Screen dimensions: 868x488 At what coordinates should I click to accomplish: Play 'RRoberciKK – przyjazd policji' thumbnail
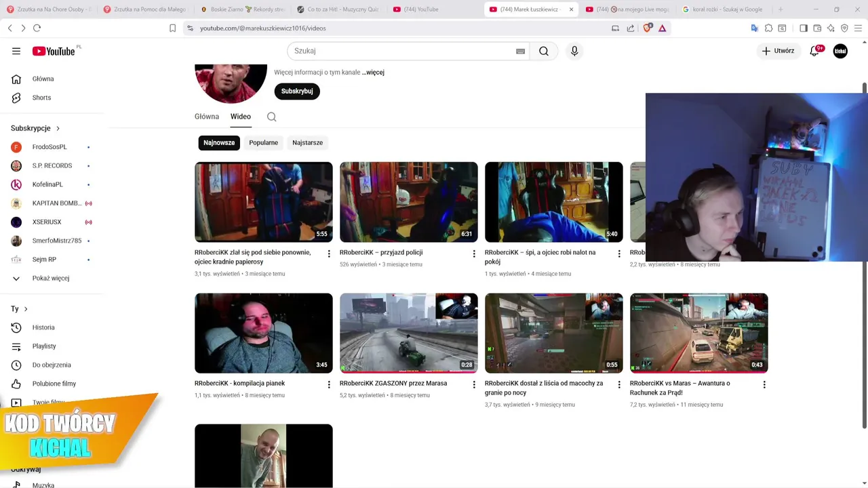click(408, 202)
